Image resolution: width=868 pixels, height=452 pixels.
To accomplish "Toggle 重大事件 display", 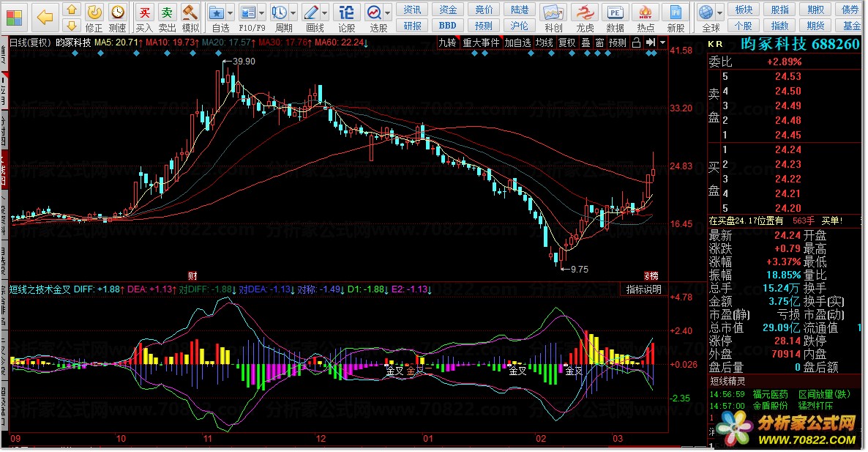I will [x=481, y=42].
